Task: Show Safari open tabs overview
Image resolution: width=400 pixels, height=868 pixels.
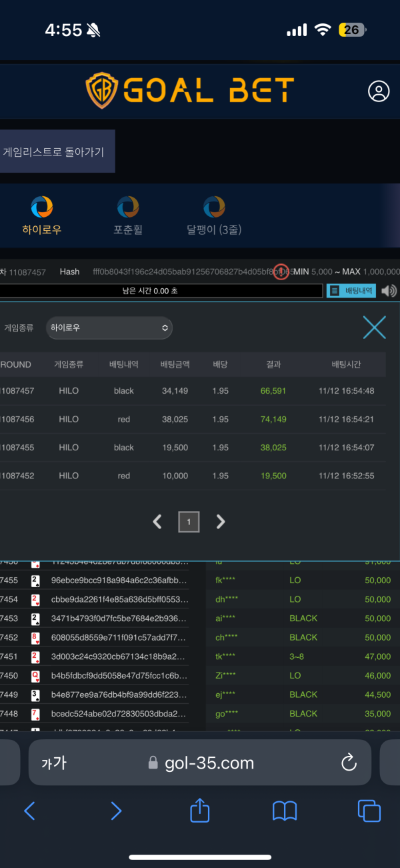Action: (369, 811)
